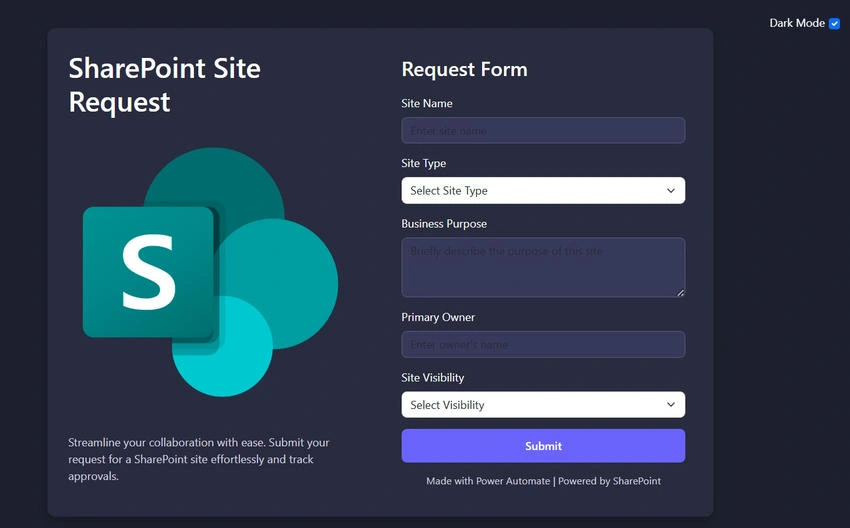The width and height of the screenshot is (850, 528).
Task: Click the Site Visibility field label
Action: (x=433, y=378)
